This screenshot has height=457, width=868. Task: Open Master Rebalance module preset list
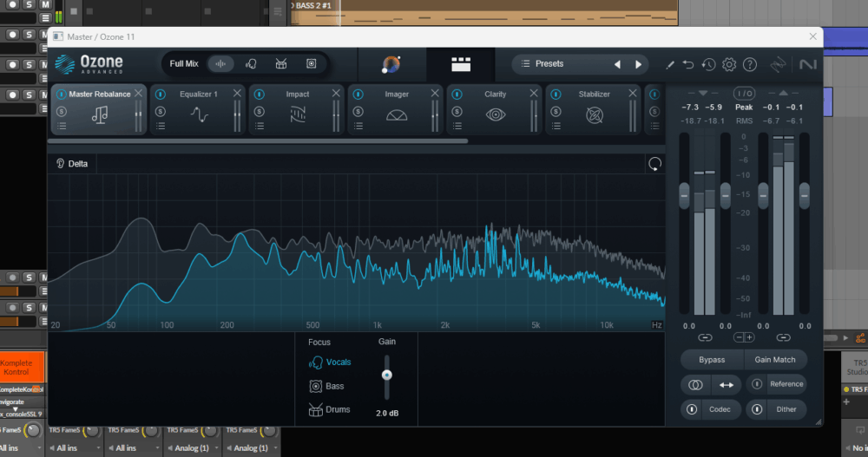pyautogui.click(x=62, y=127)
